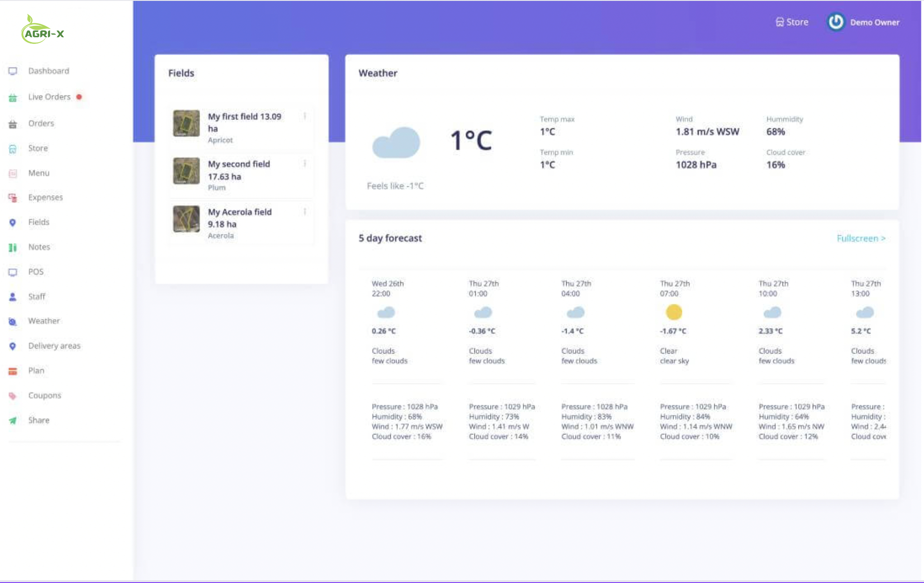Screen dimensions: 924x583
Task: Click the Fullscreen forecast link
Action: (x=861, y=238)
